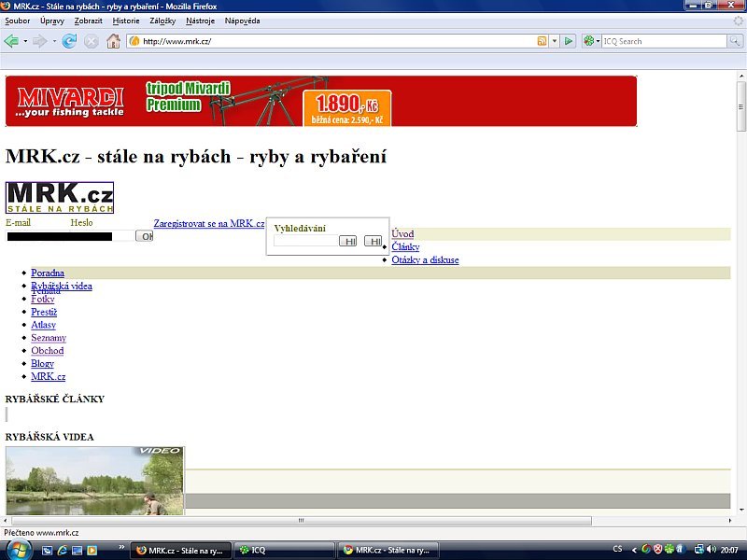Click the site favicon in the URL bar
747x560 pixels.
(x=134, y=41)
